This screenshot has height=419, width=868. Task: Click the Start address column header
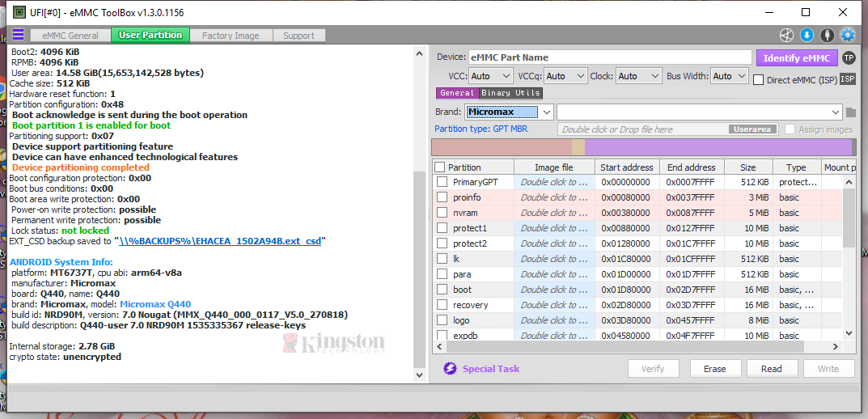coord(627,167)
